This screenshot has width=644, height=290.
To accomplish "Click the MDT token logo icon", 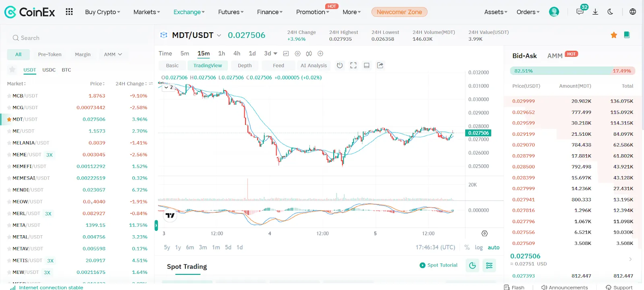I will click(x=163, y=35).
